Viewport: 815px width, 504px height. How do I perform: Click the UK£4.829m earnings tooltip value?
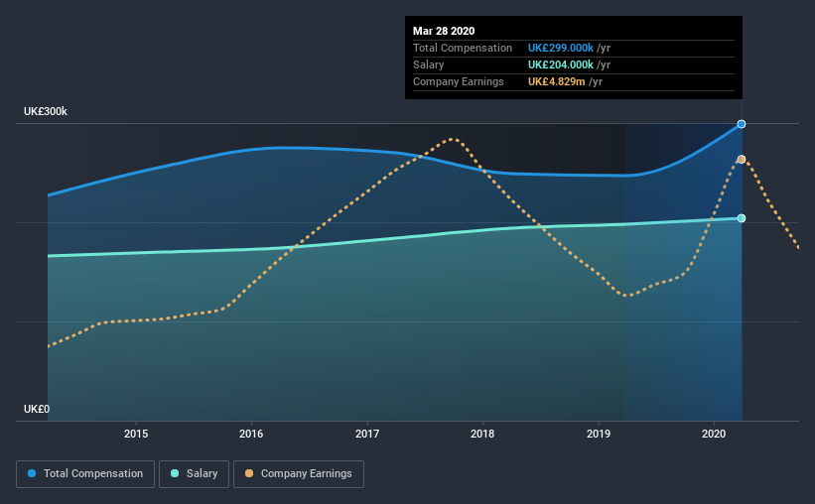(556, 82)
